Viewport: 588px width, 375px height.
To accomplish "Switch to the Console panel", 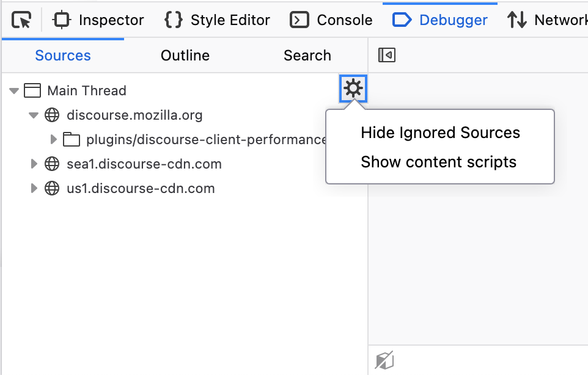I will click(331, 20).
